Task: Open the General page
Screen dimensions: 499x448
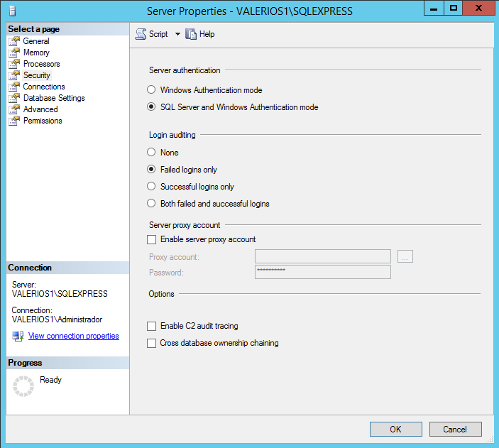Action: (36, 41)
